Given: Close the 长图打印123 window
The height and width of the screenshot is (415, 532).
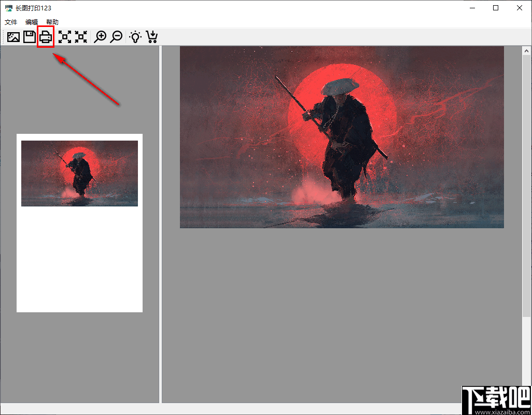Looking at the screenshot, I should 520,8.
